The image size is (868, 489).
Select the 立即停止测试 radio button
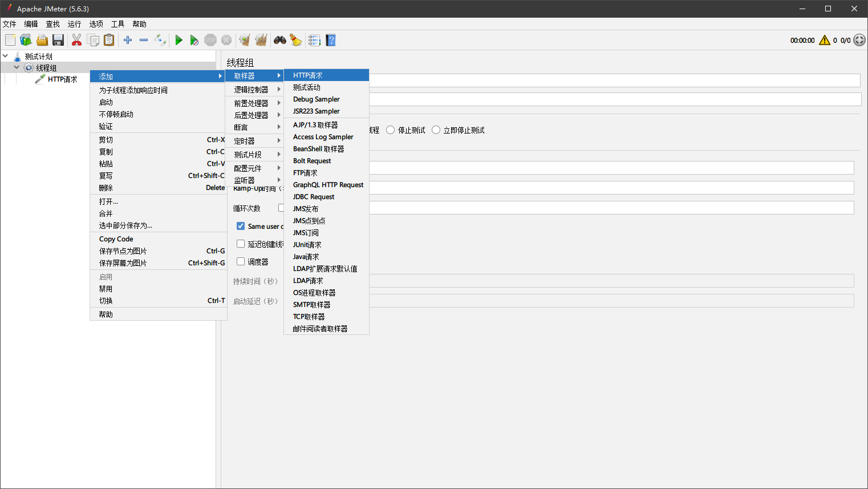point(436,130)
